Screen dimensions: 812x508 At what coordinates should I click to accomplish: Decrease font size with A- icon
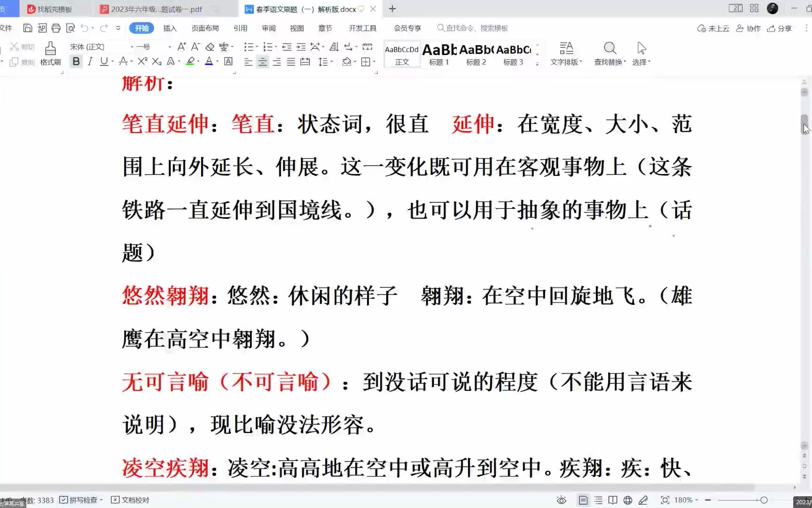click(195, 47)
